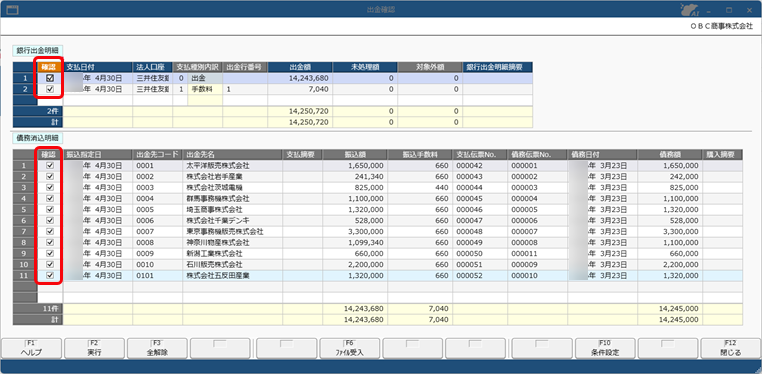
Task: Click the 振込手数料 column header
Action: pyautogui.click(x=420, y=154)
